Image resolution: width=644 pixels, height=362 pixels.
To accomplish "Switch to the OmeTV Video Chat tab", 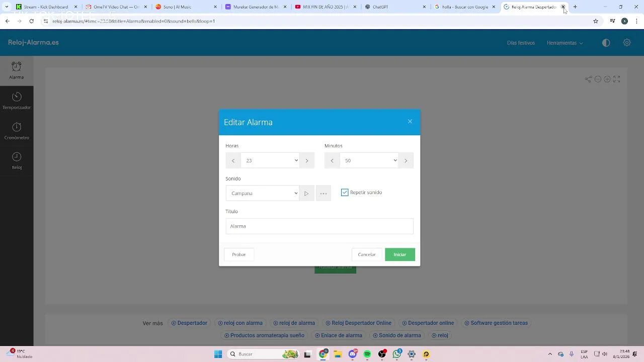I will point(116,7).
